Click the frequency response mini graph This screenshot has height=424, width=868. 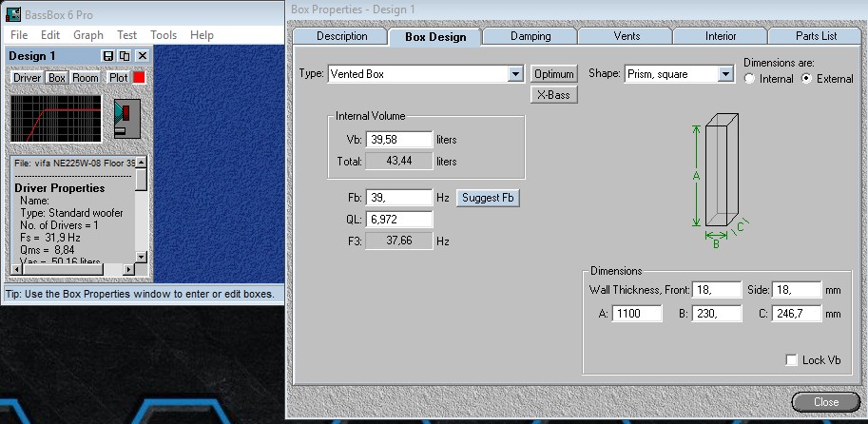(56, 118)
